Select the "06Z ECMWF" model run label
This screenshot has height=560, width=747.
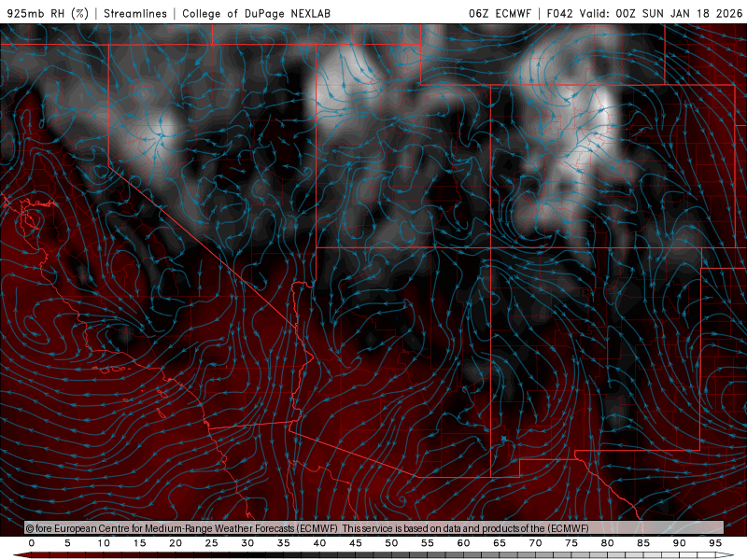(500, 14)
